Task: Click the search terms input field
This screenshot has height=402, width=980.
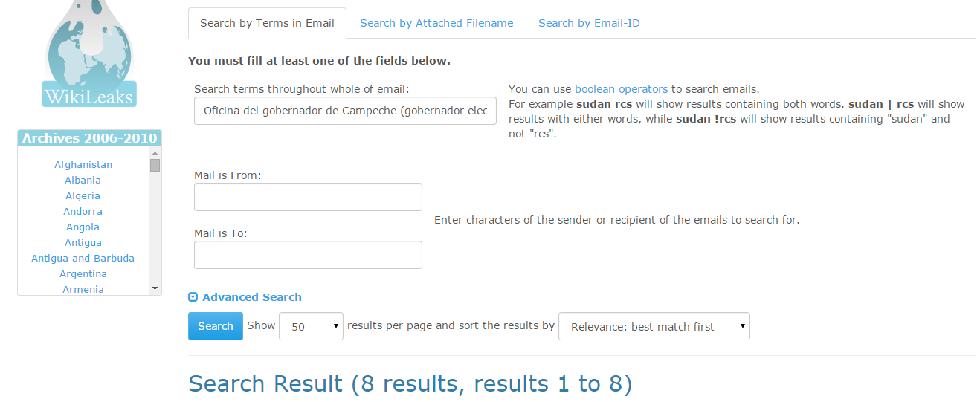Action: click(345, 111)
